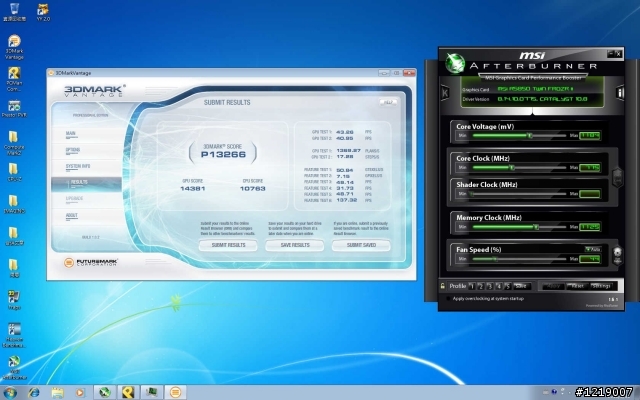Click the Core Voltage value field

(590, 136)
